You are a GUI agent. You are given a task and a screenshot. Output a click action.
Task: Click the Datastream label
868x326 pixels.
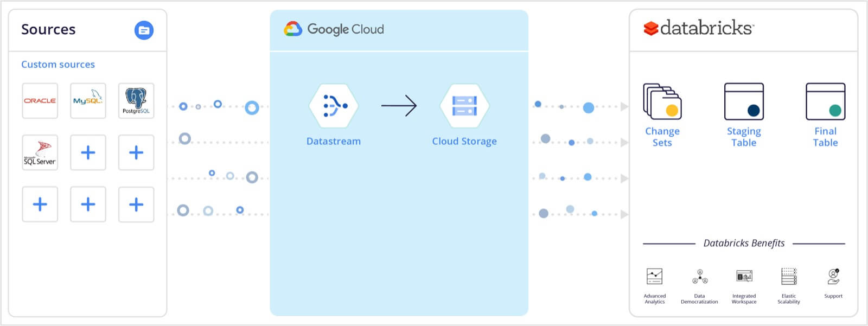pos(334,141)
